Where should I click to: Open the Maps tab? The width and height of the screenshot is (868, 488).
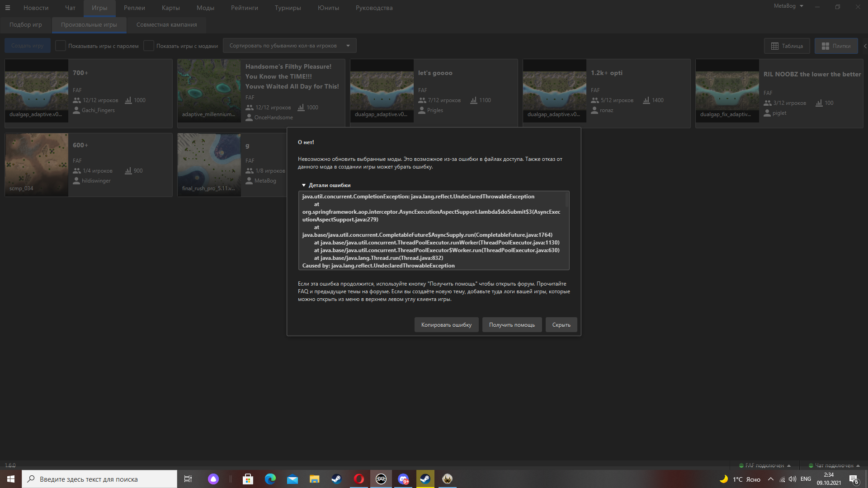coord(171,8)
